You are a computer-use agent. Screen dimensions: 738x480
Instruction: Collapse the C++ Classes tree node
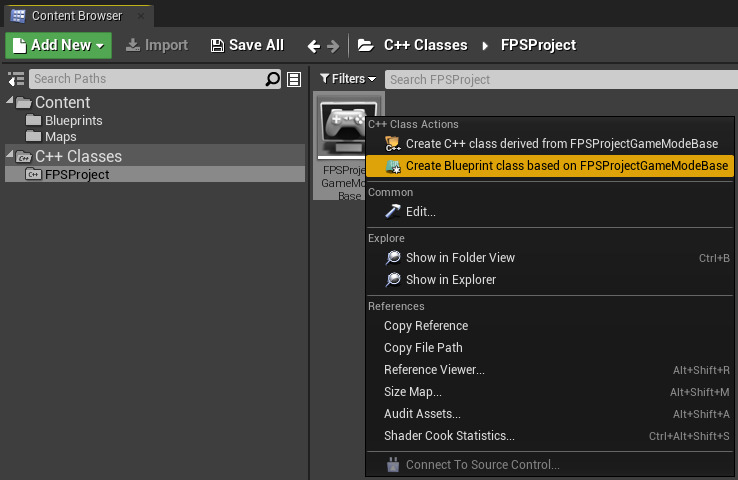[x=9, y=153]
